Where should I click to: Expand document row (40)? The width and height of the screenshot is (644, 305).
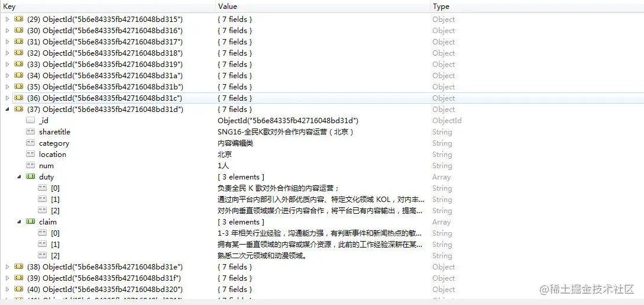click(7, 290)
